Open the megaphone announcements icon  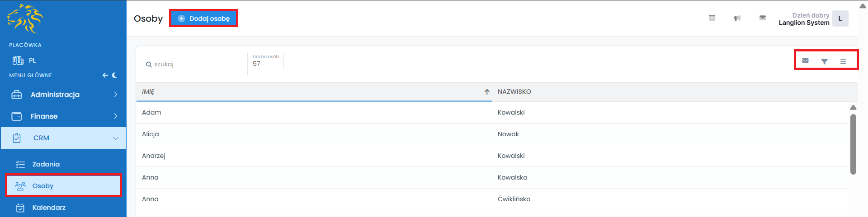coord(737,18)
